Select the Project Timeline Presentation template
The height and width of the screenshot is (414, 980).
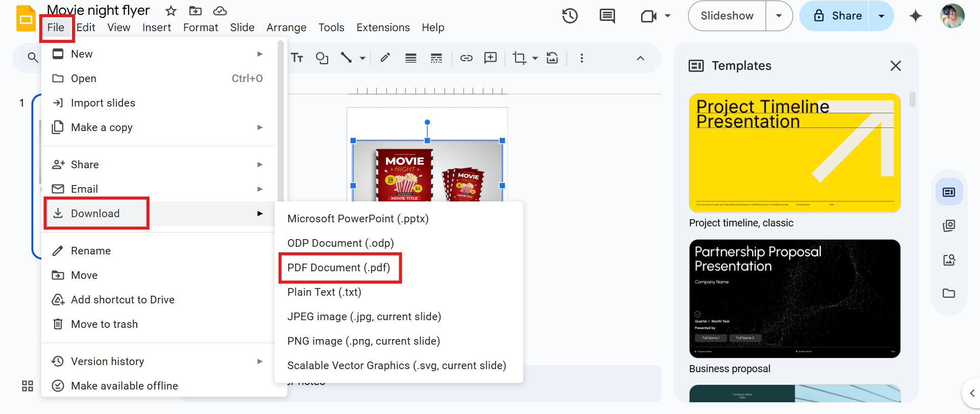point(795,152)
